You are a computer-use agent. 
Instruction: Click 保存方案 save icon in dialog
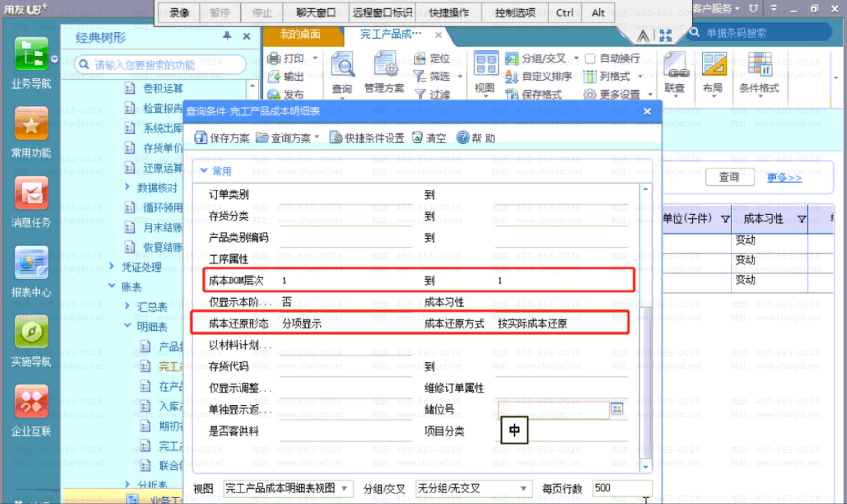[x=201, y=138]
